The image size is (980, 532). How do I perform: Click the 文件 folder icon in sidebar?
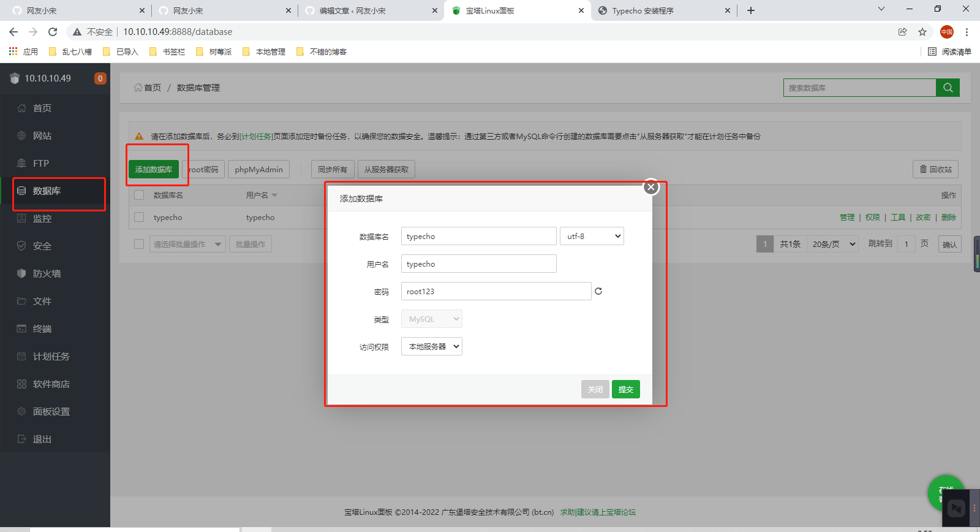click(21, 301)
